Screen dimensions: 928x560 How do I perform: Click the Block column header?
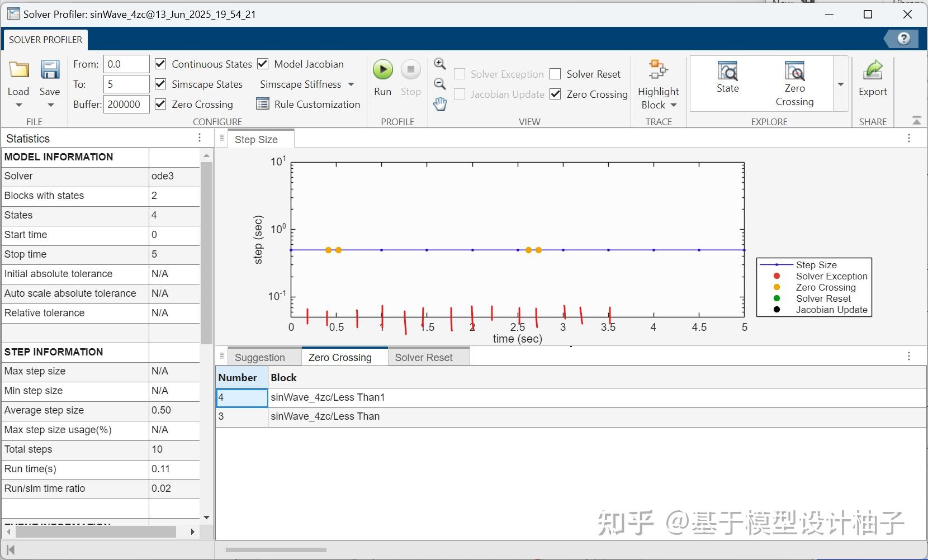(597, 377)
